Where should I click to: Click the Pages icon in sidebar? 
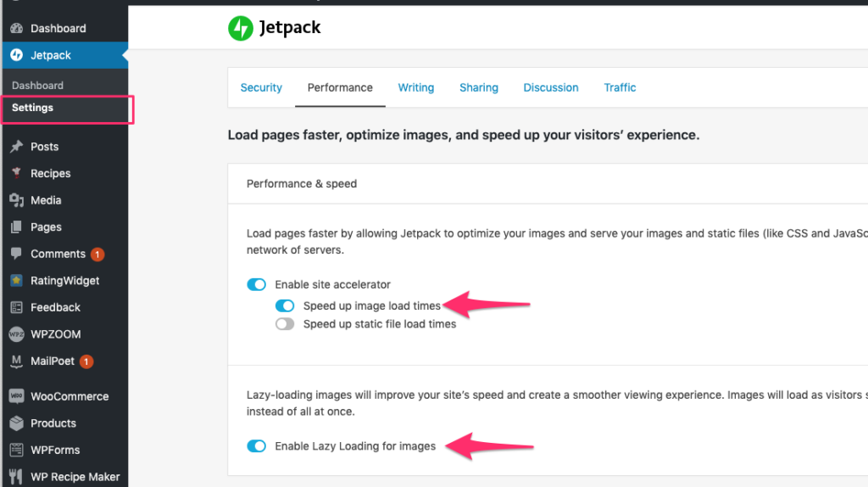click(x=17, y=227)
